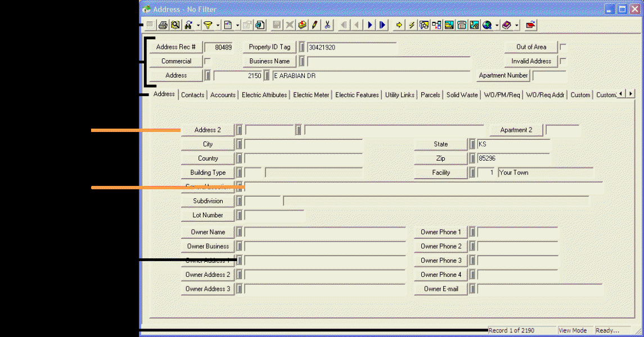Image resolution: width=644 pixels, height=337 pixels.
Task: Click the Lot Number button
Action: tap(208, 215)
